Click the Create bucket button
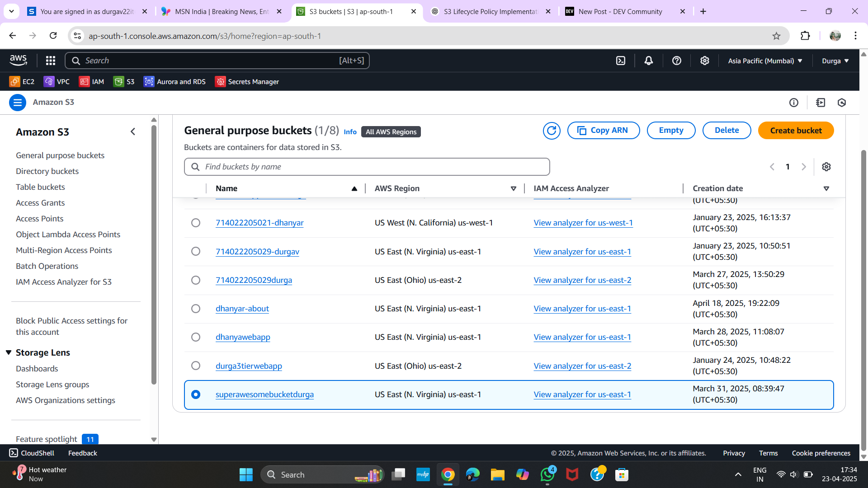The height and width of the screenshot is (488, 868). 796,131
